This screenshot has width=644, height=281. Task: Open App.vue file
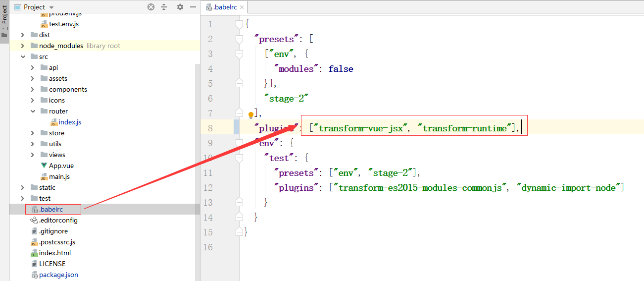pos(61,166)
